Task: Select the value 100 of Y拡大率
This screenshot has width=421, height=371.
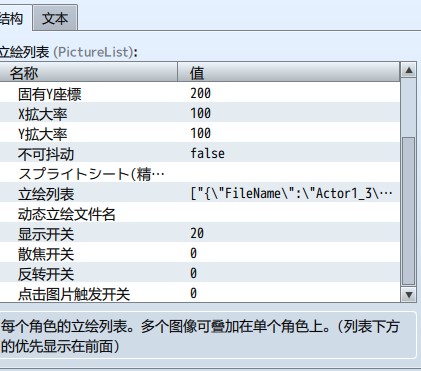Action: pos(201,133)
